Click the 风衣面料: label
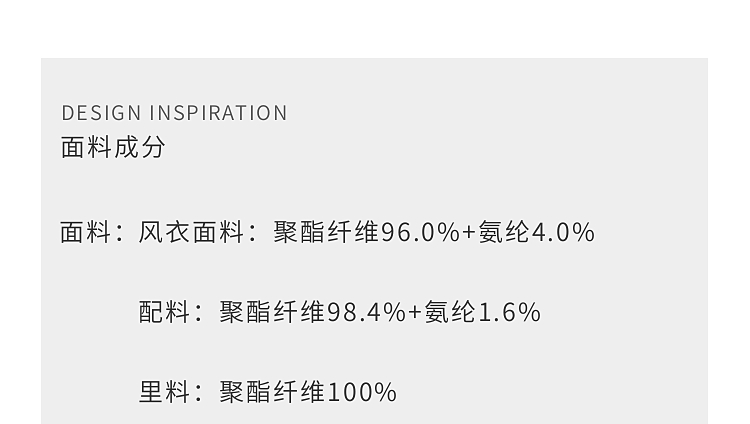 pyautogui.click(x=197, y=233)
